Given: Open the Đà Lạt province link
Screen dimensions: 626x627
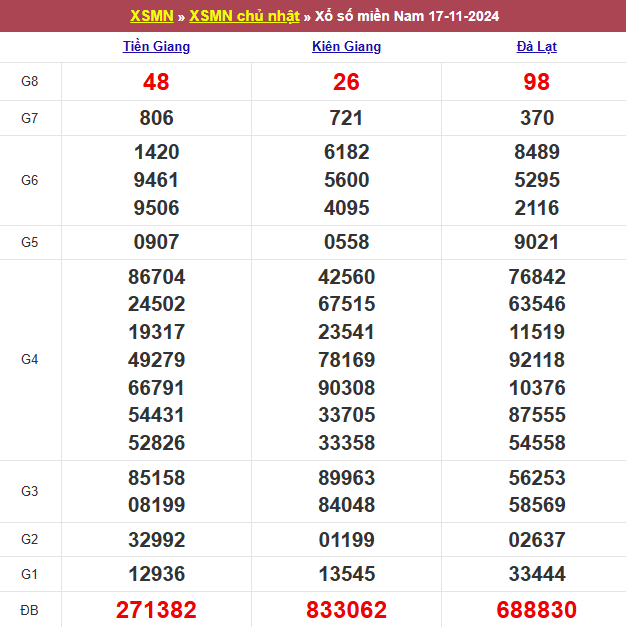Looking at the screenshot, I should (537, 47).
